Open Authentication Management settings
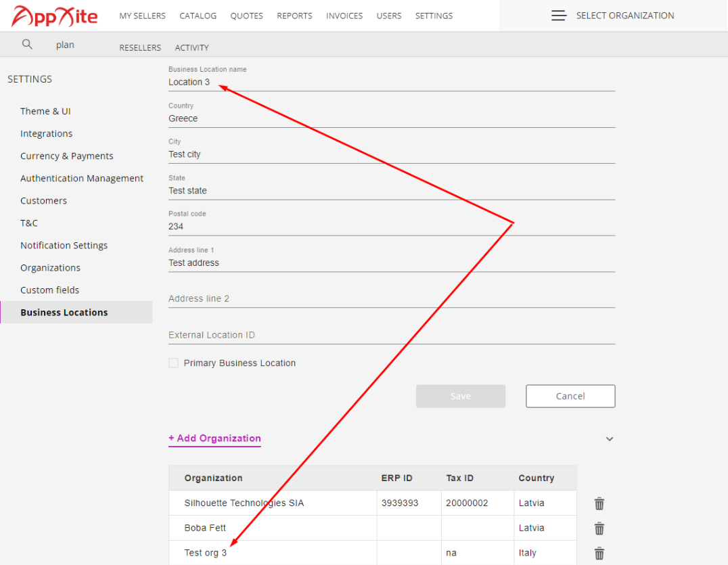 (82, 178)
